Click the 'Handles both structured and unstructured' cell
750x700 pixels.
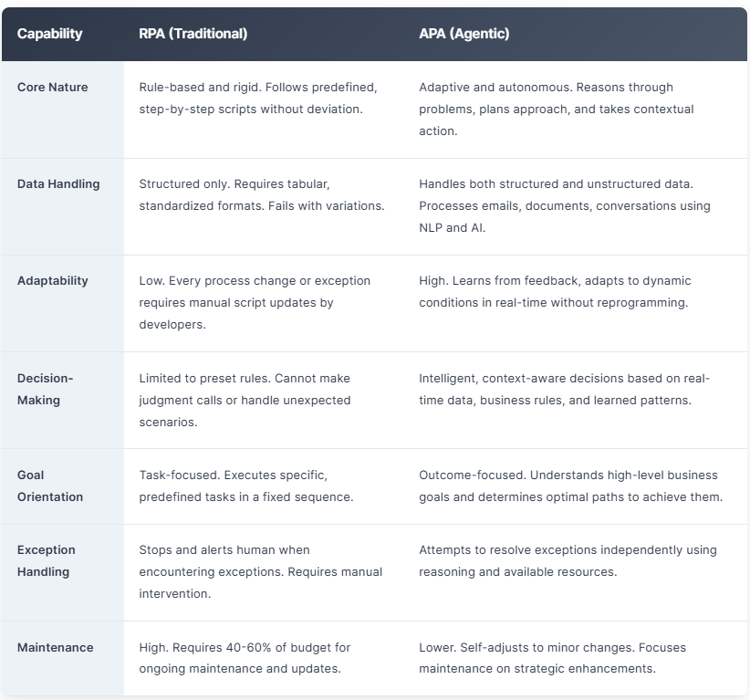point(564,206)
